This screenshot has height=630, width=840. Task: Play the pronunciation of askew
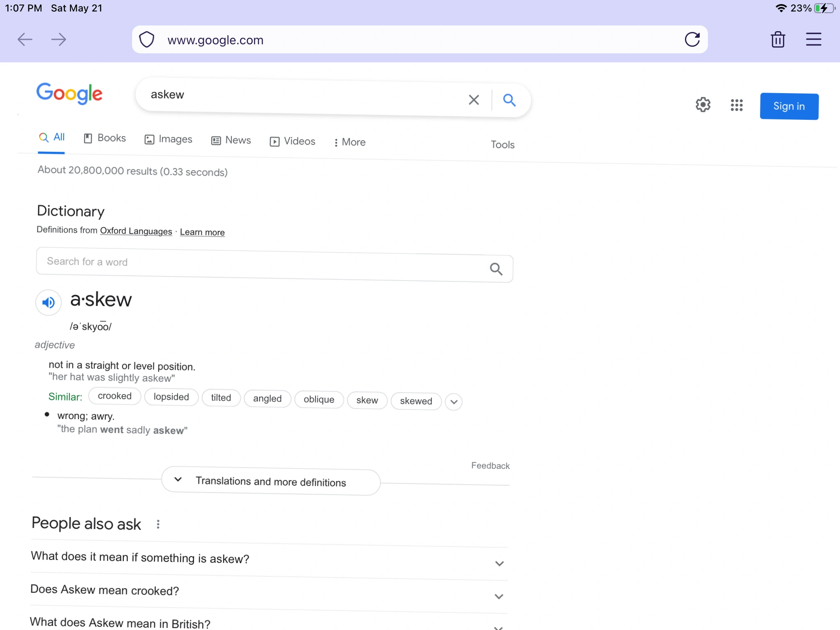(48, 302)
